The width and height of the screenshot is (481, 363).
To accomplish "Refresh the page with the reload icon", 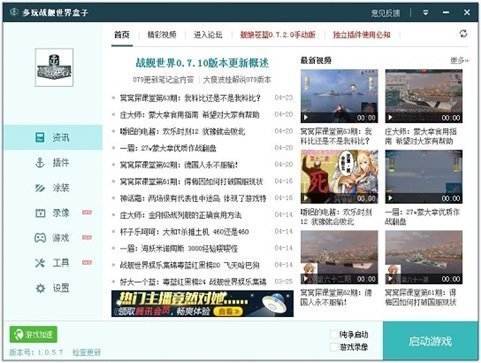I will 463,34.
